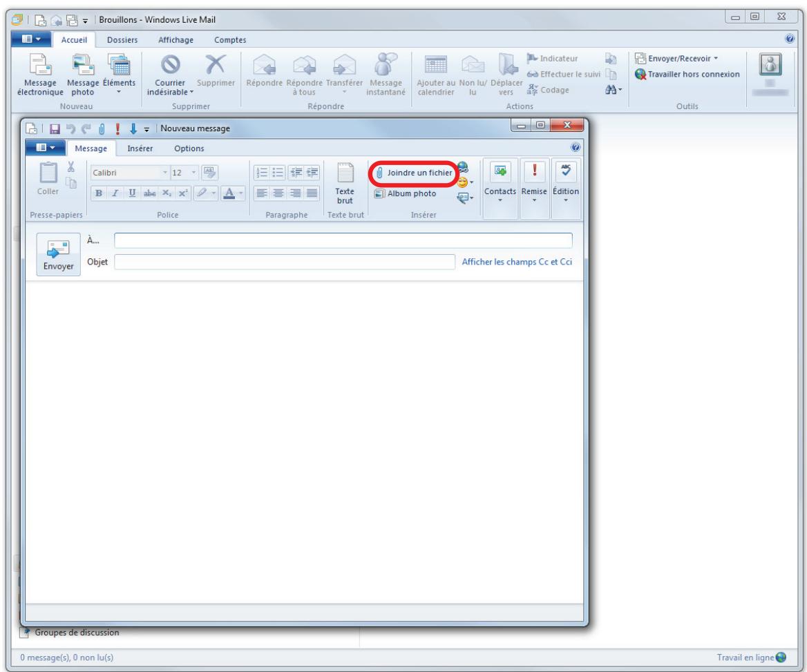Click the Joindre un fichier button

coord(414,173)
